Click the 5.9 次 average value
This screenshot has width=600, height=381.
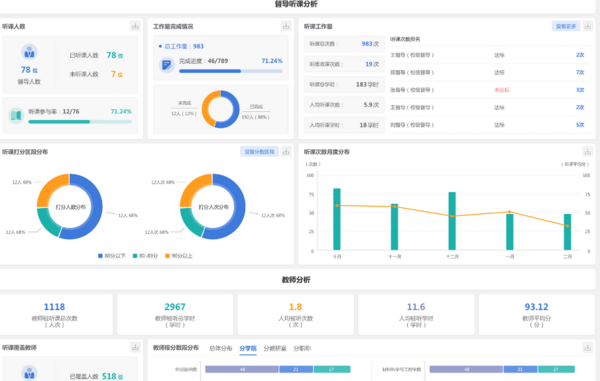coord(371,105)
